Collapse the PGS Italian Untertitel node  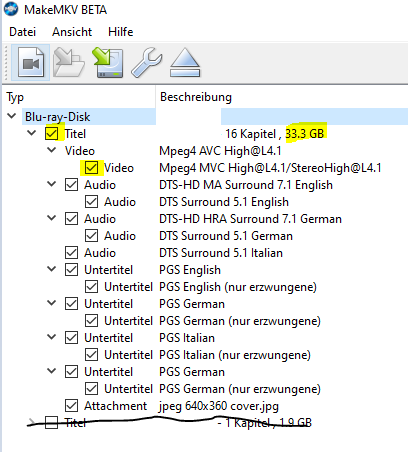(x=52, y=337)
